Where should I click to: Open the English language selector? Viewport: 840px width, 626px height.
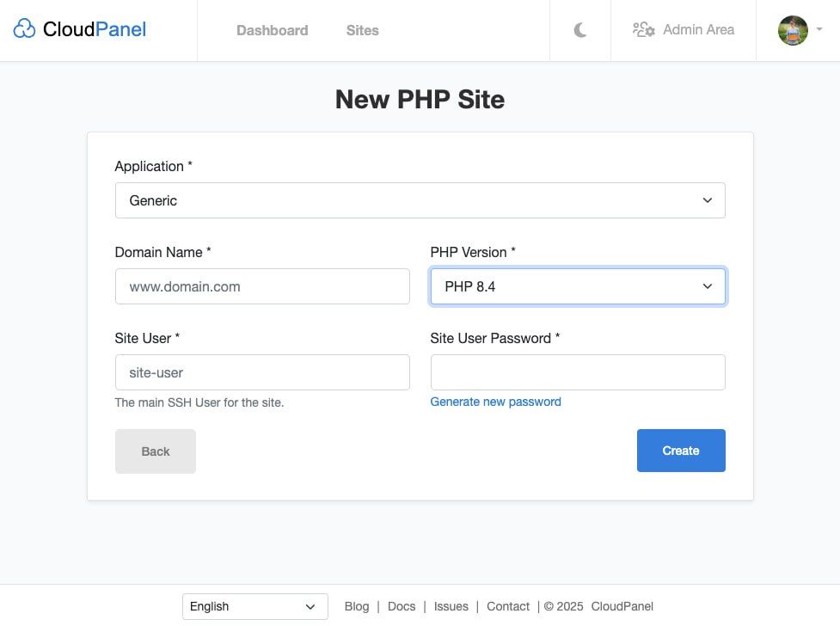click(254, 606)
